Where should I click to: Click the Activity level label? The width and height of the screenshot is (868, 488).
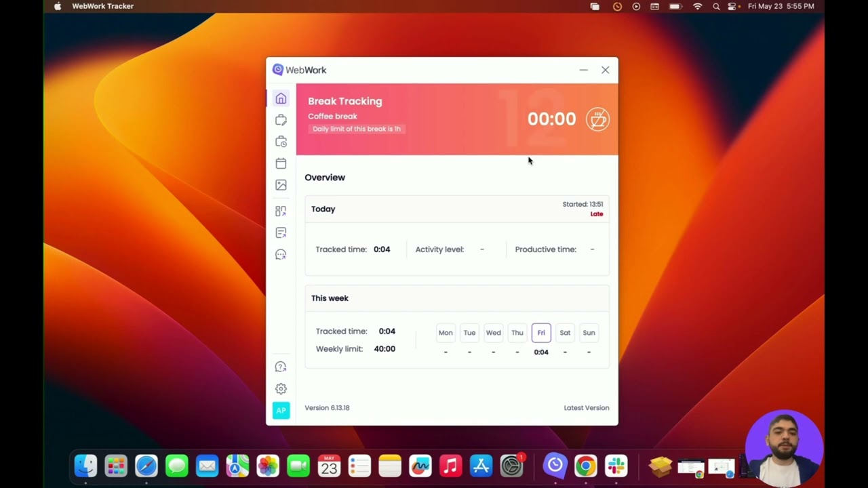point(439,249)
